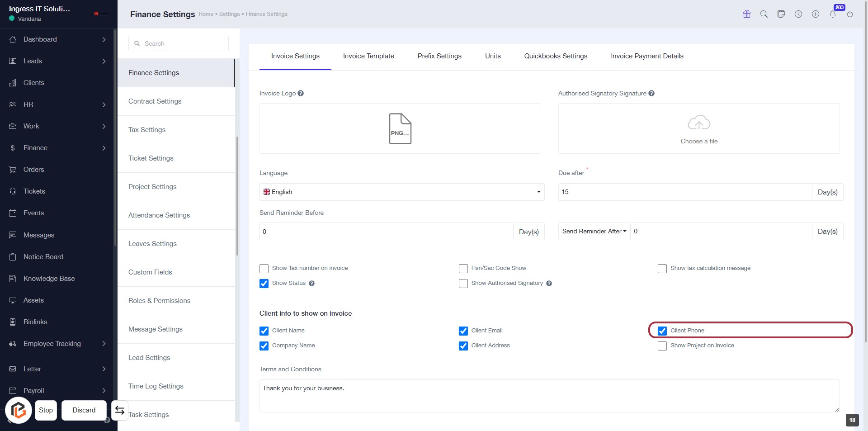The height and width of the screenshot is (431, 868).
Task: Click the plus circle quick-add icon
Action: (815, 14)
